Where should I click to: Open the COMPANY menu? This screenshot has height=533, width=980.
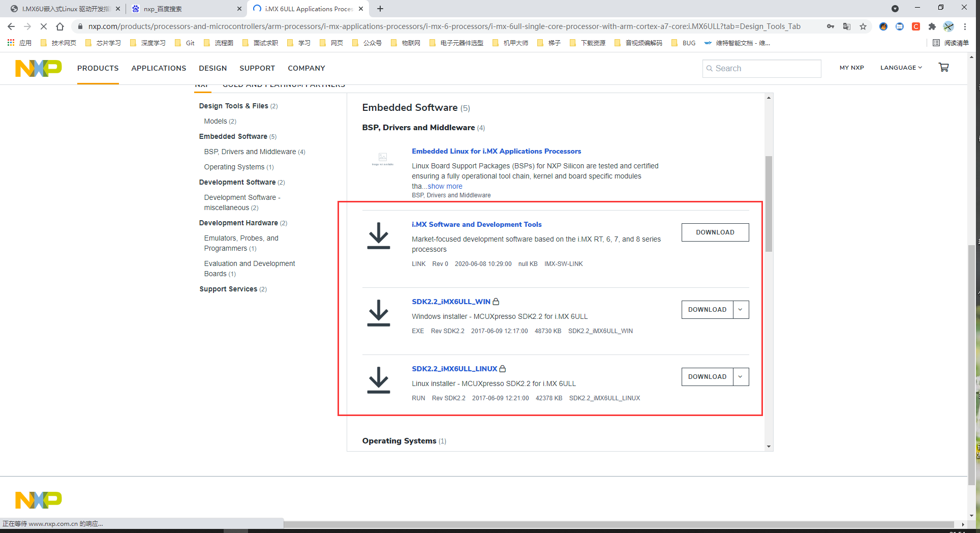tap(307, 68)
